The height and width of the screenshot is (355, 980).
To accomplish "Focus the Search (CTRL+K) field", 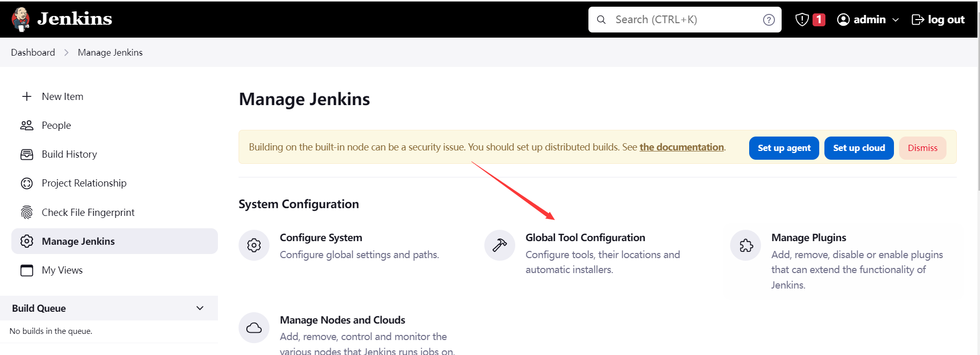I will 685,20.
